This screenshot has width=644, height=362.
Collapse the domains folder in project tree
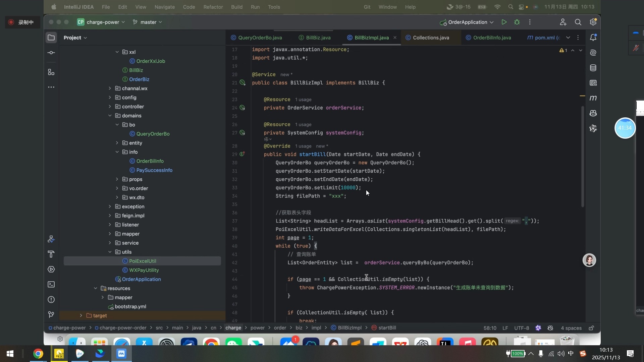[110, 116]
